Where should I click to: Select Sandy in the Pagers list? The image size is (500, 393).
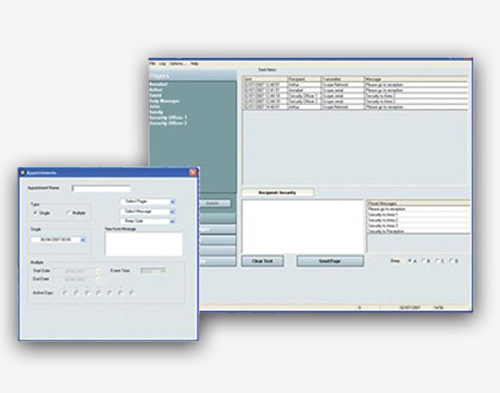tap(156, 112)
